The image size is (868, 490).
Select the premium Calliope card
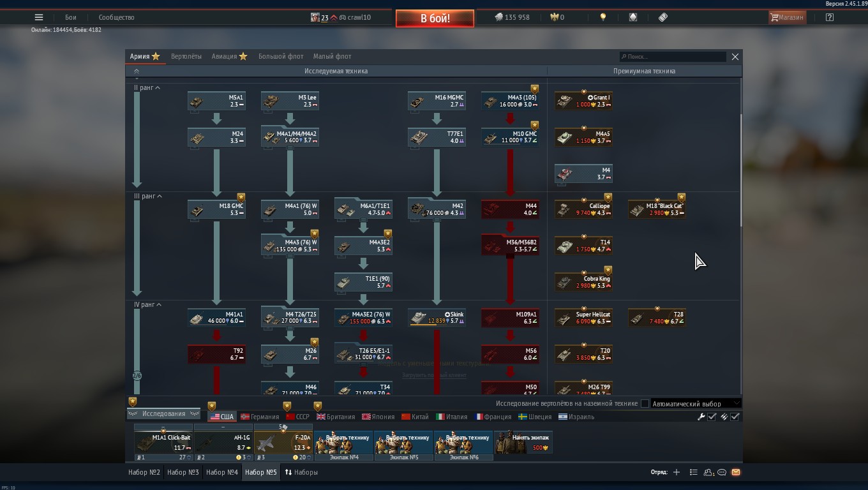click(583, 209)
